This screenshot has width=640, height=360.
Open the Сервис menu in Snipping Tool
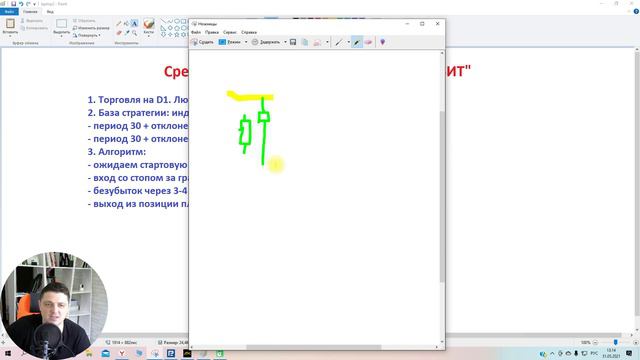[230, 32]
